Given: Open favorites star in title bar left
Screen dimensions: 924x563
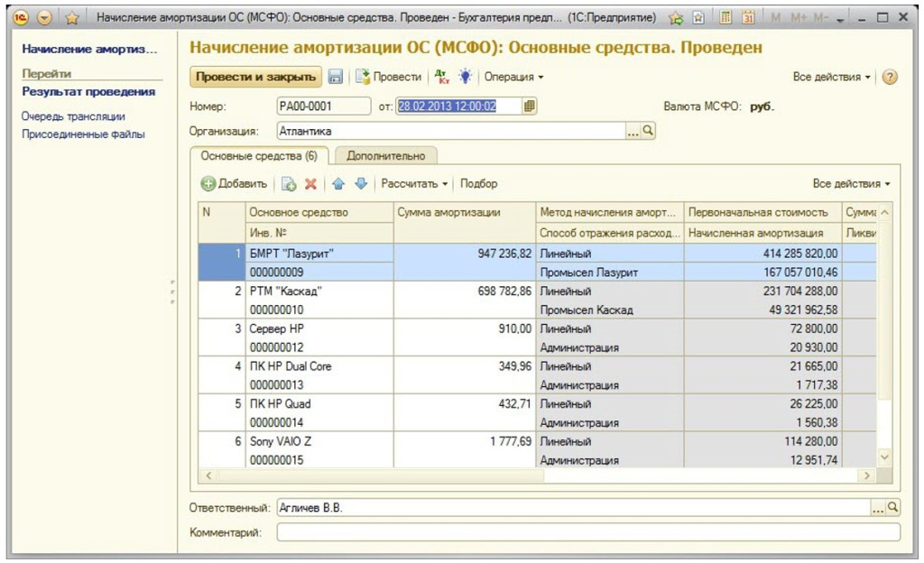Looking at the screenshot, I should (72, 18).
